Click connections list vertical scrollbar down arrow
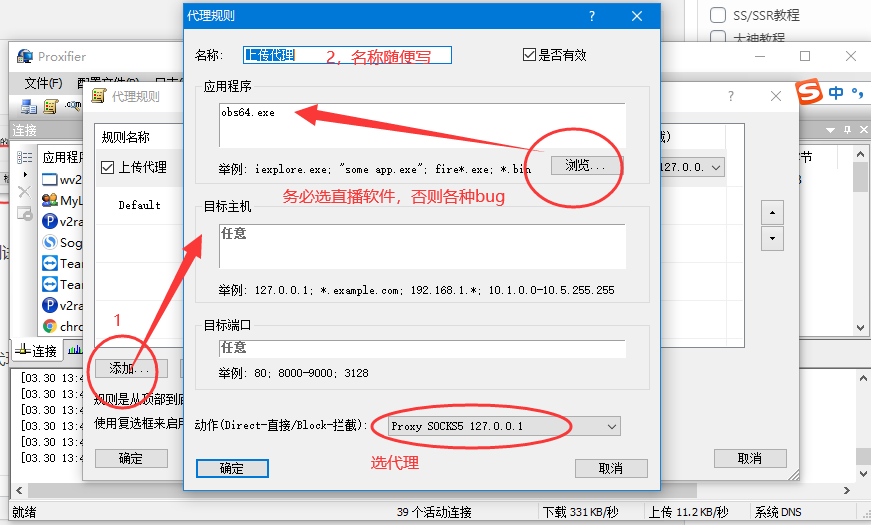Screen dimensions: 871x525 click(x=860, y=328)
